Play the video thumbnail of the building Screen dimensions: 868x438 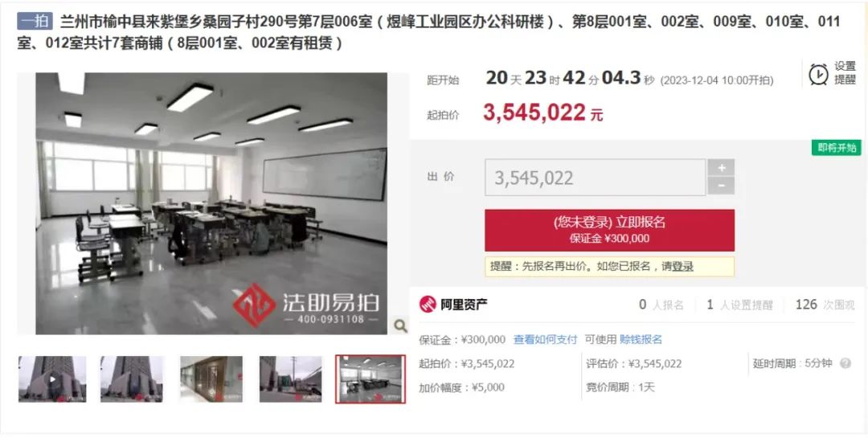(52, 379)
